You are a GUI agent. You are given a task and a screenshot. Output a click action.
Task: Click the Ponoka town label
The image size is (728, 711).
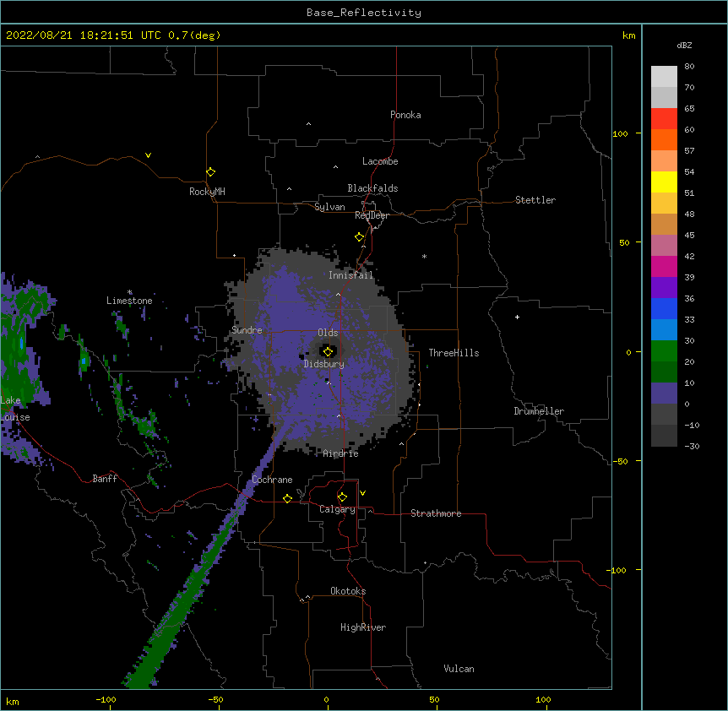click(405, 115)
